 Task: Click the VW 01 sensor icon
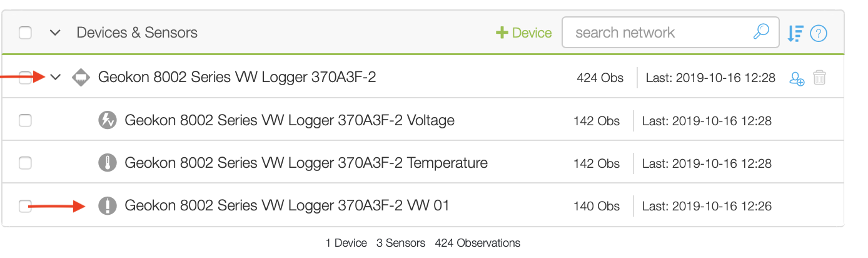click(x=108, y=205)
